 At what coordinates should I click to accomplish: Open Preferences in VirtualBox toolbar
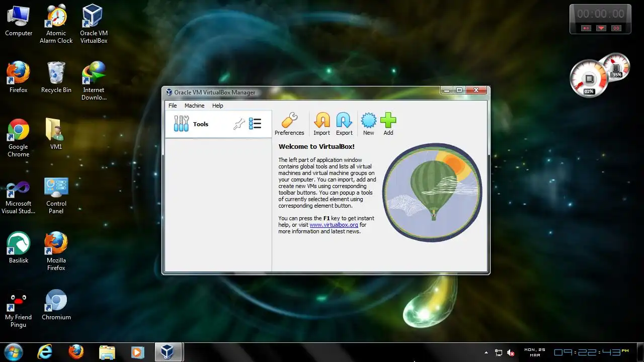[289, 124]
